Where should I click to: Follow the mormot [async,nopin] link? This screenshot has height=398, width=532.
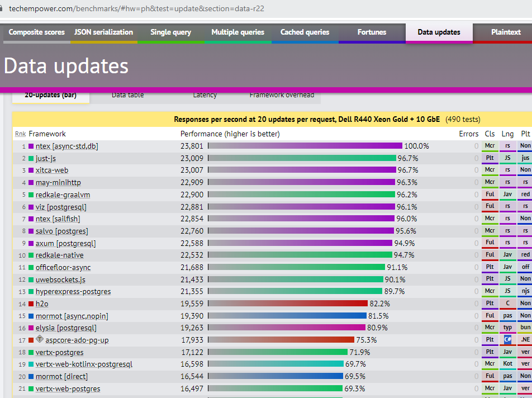click(72, 316)
